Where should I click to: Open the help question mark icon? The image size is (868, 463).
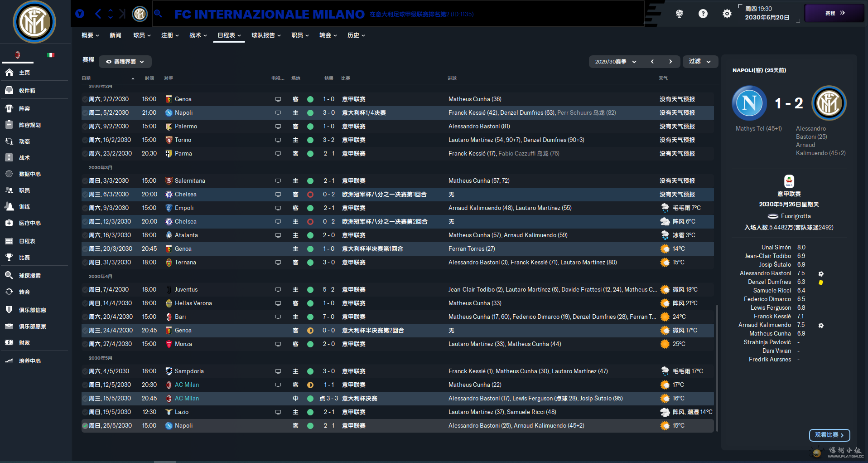click(x=703, y=14)
